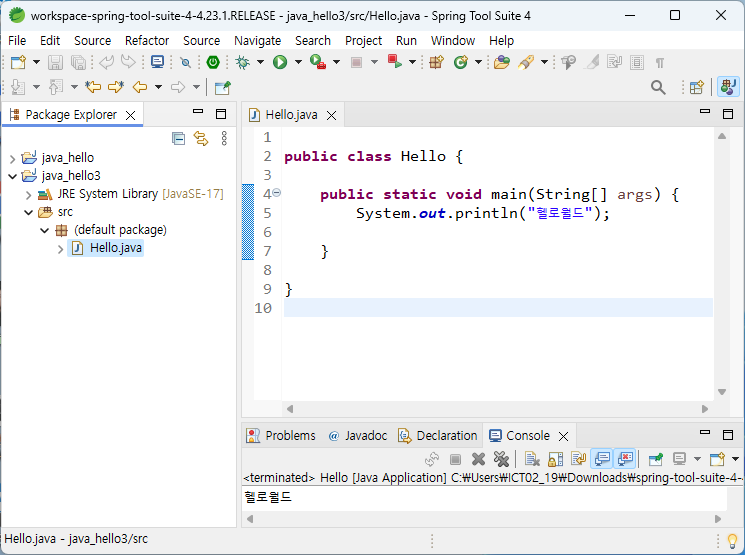Viewport: 745px width, 555px height.
Task: Click Remove All Terminated Launches double-X icon
Action: [501, 459]
